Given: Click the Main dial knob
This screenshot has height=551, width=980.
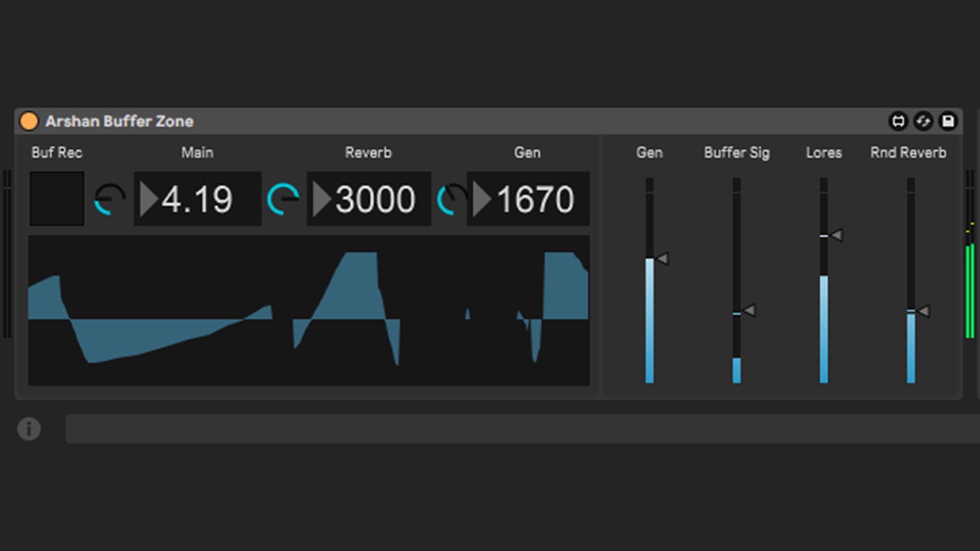Looking at the screenshot, I should tap(110, 199).
